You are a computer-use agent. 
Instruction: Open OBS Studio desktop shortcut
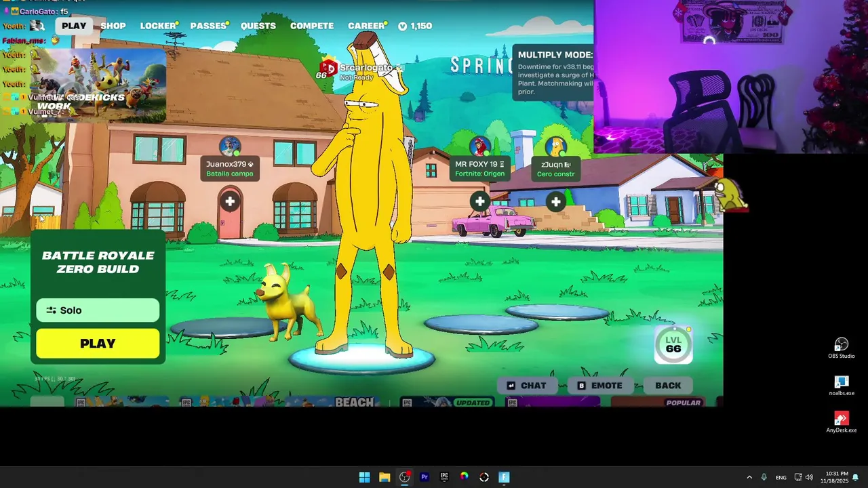point(842,348)
